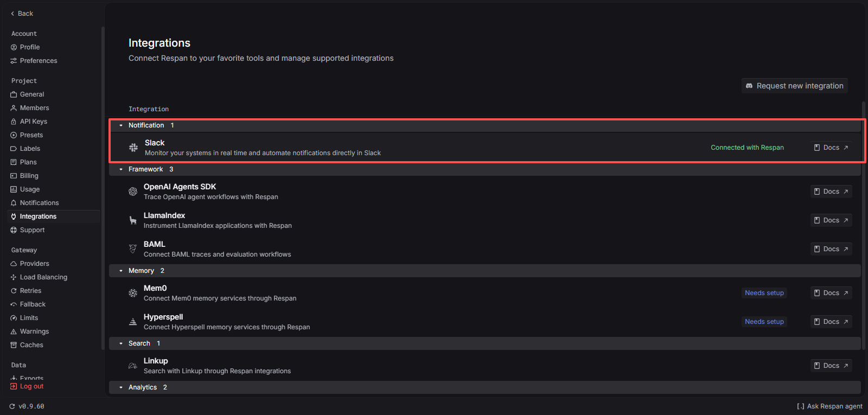Collapse the Framework section

pos(120,169)
